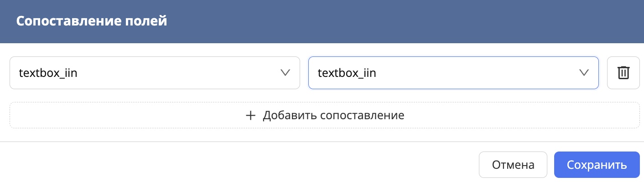Click the plus icon before Добавить сопоставление

click(250, 116)
